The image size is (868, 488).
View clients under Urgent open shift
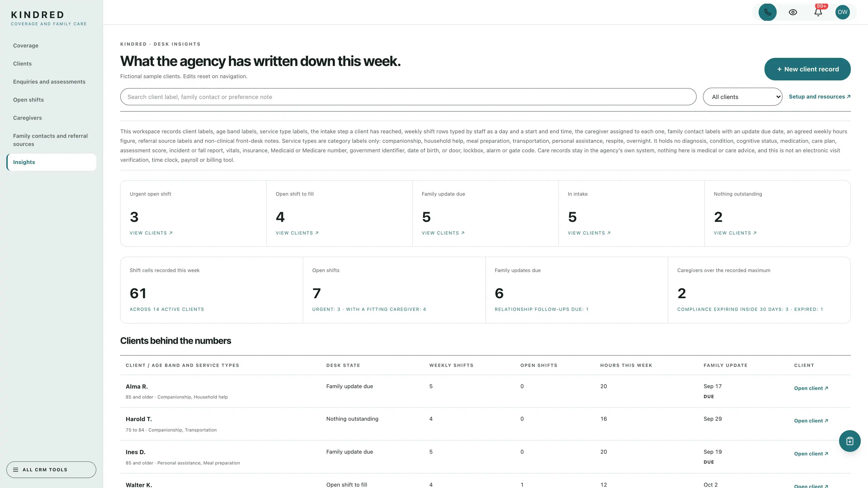click(x=151, y=233)
